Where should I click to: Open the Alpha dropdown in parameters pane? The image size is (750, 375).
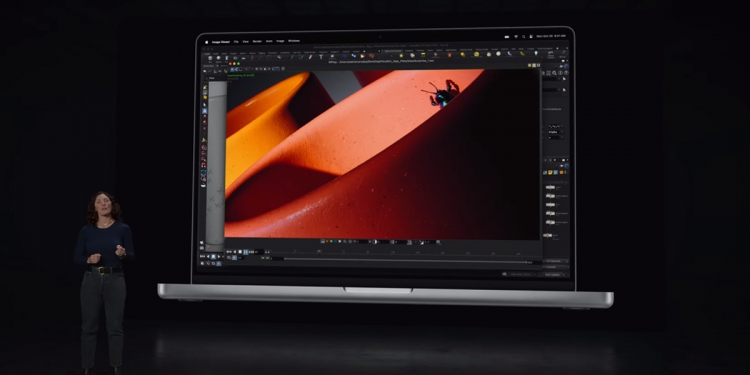pyautogui.click(x=555, y=132)
